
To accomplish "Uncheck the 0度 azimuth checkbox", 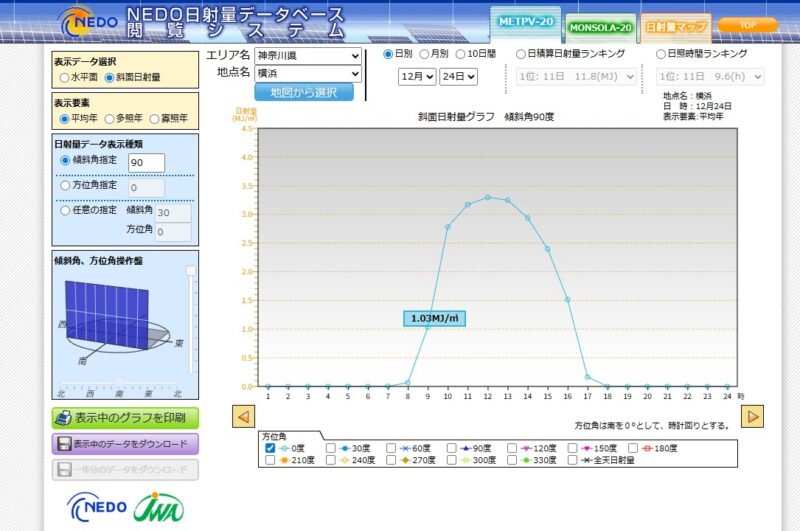I will [270, 448].
